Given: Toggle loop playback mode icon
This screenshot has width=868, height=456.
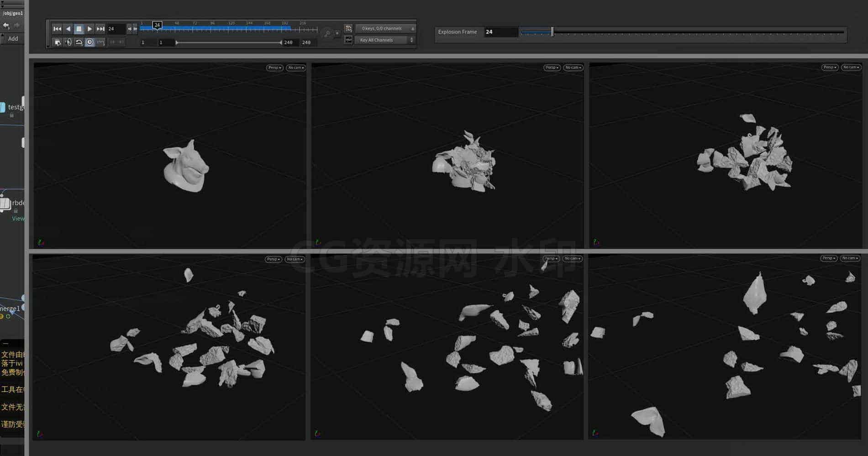Looking at the screenshot, I should [x=79, y=42].
